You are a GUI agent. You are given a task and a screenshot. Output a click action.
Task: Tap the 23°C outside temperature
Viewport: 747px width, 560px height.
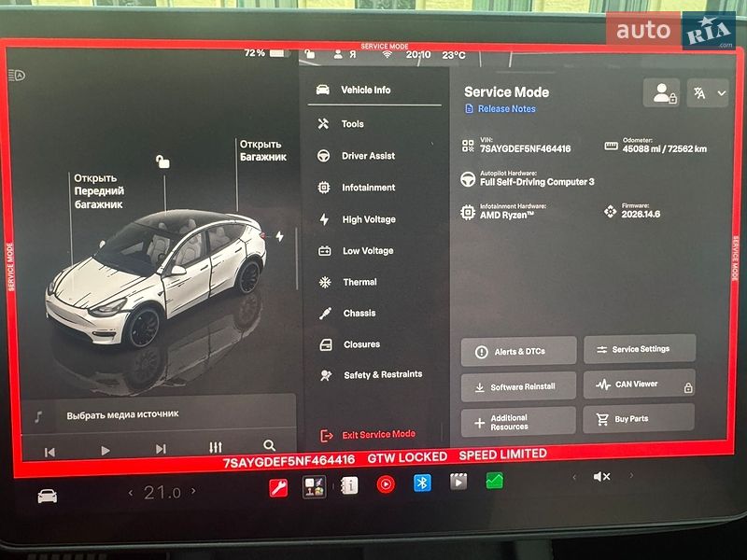(x=454, y=55)
